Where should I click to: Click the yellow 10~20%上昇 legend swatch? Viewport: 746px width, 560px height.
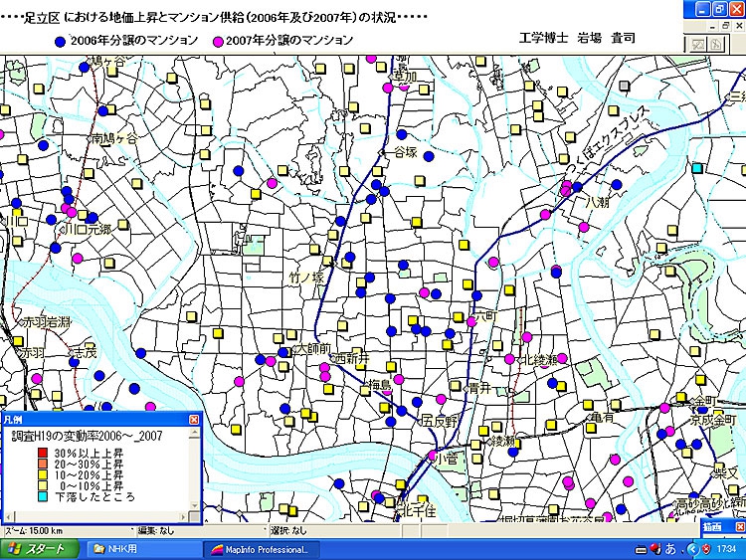click(x=42, y=474)
